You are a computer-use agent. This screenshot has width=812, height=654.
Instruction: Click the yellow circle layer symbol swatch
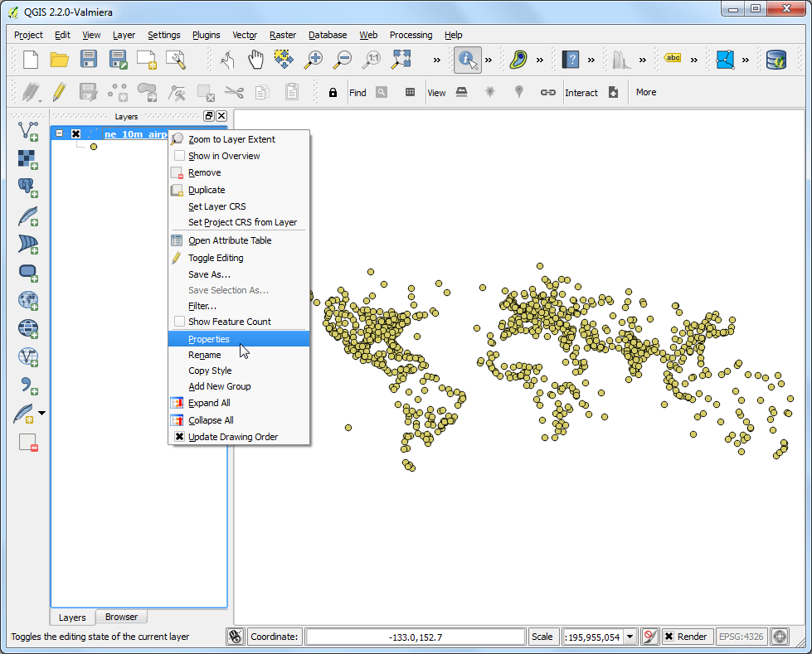point(94,147)
